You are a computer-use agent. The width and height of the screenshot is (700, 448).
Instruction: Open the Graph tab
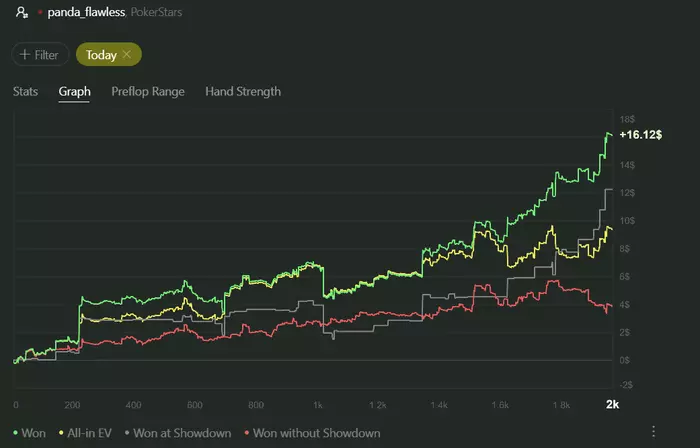click(x=75, y=92)
